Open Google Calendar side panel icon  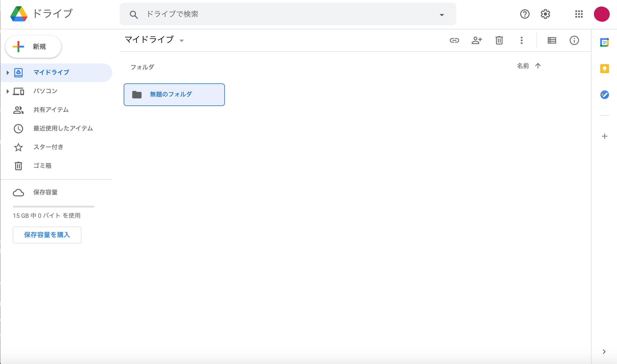pyautogui.click(x=604, y=42)
